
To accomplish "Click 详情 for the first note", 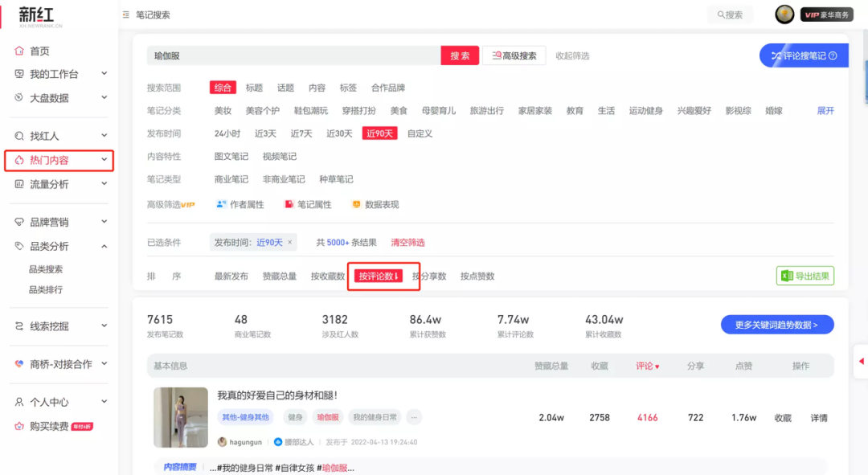I will point(819,417).
